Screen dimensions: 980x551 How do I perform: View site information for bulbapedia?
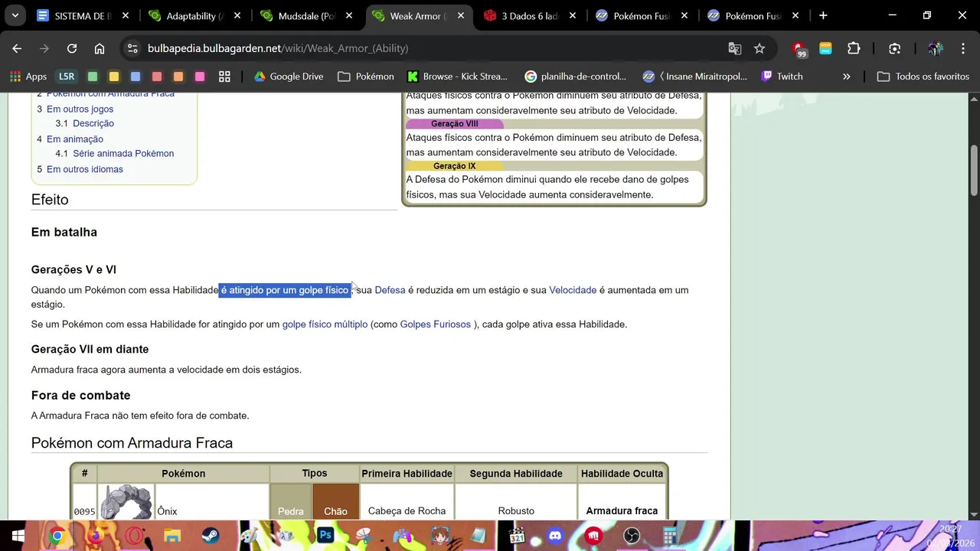tap(132, 48)
